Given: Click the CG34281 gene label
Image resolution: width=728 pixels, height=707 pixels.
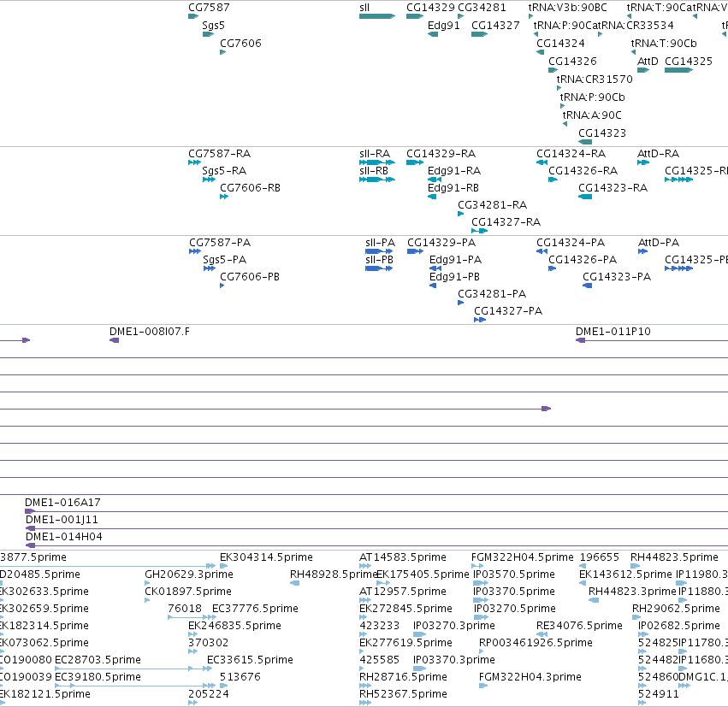Looking at the screenshot, I should [x=482, y=8].
